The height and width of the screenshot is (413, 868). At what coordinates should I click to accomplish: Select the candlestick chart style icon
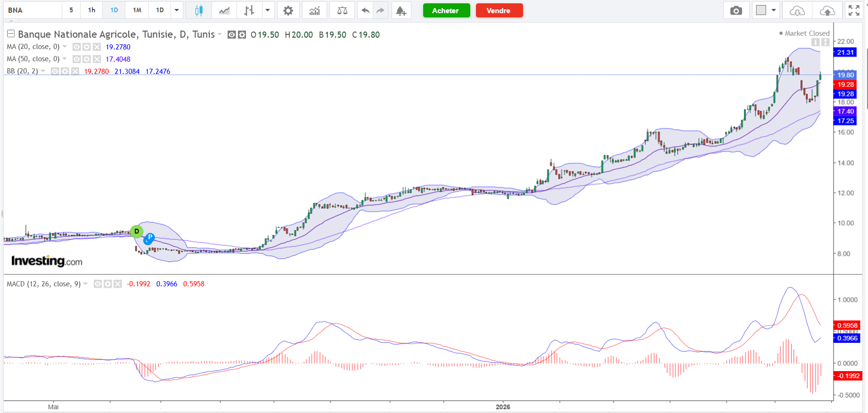[199, 10]
